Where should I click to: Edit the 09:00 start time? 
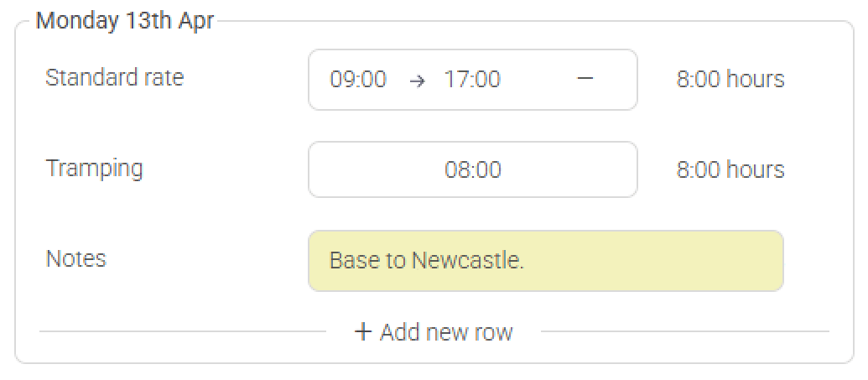pyautogui.click(x=358, y=80)
